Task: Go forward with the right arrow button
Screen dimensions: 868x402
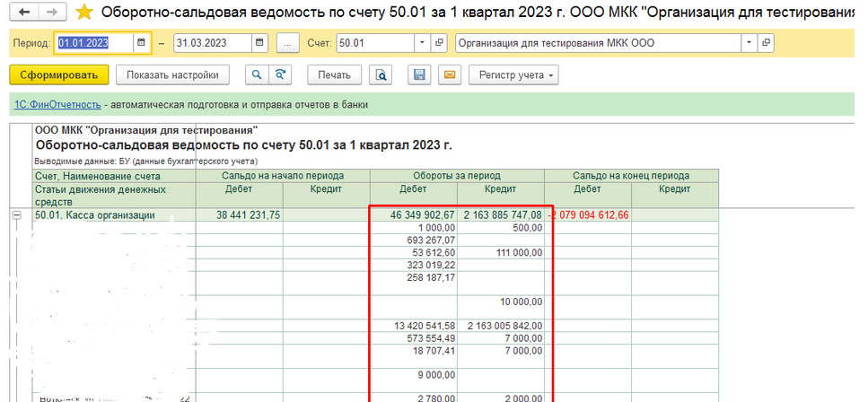Action: [x=53, y=12]
